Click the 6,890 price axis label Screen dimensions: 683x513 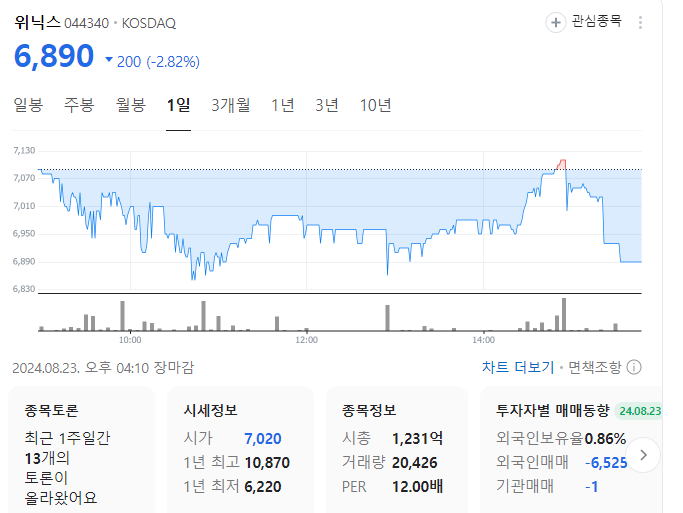24,261
